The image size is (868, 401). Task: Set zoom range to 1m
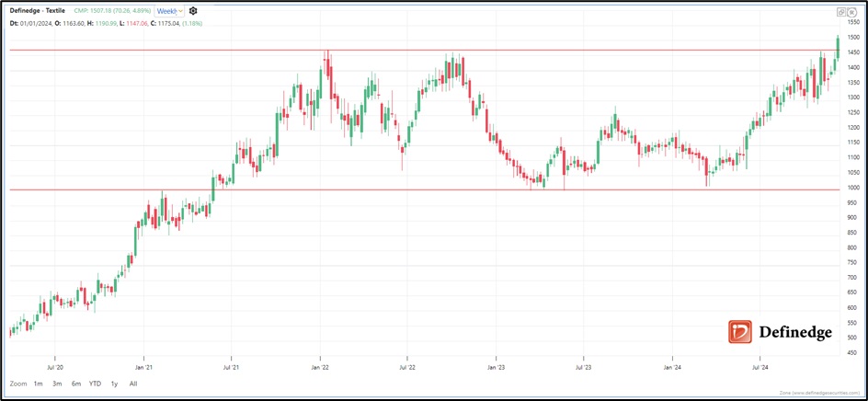tap(39, 384)
